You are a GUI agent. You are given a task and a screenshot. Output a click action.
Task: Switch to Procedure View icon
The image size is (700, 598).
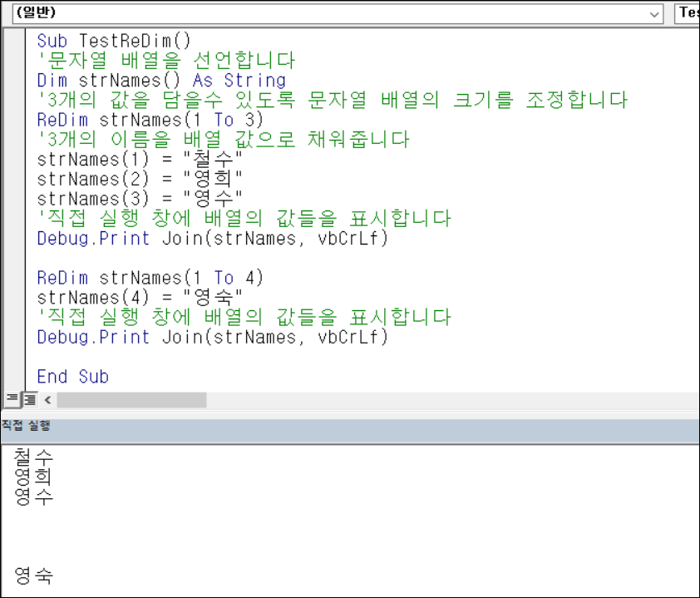click(12, 398)
